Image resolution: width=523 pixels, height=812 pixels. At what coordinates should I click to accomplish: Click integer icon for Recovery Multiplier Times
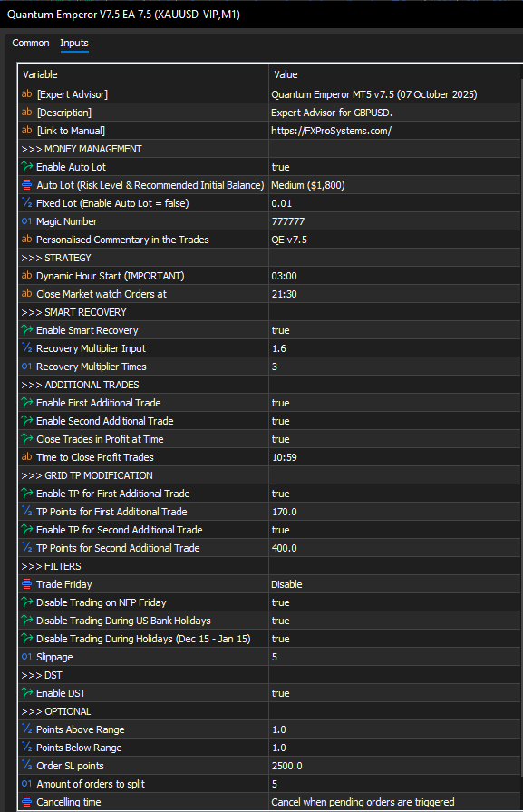27,367
